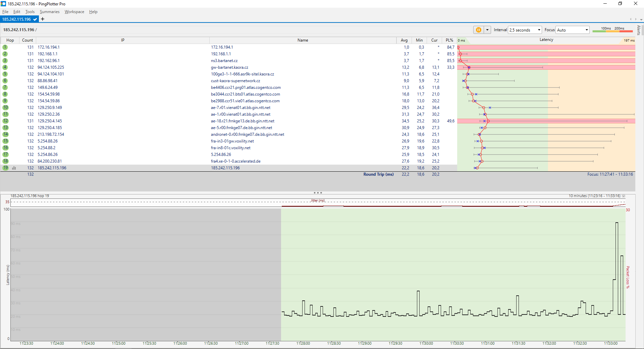Expand the 10 minutes timeline range chevron
The image size is (644, 349).
pyautogui.click(x=624, y=196)
